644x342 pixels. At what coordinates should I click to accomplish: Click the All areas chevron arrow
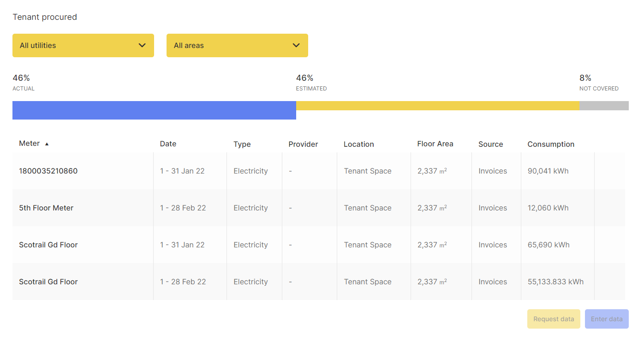[x=296, y=45]
